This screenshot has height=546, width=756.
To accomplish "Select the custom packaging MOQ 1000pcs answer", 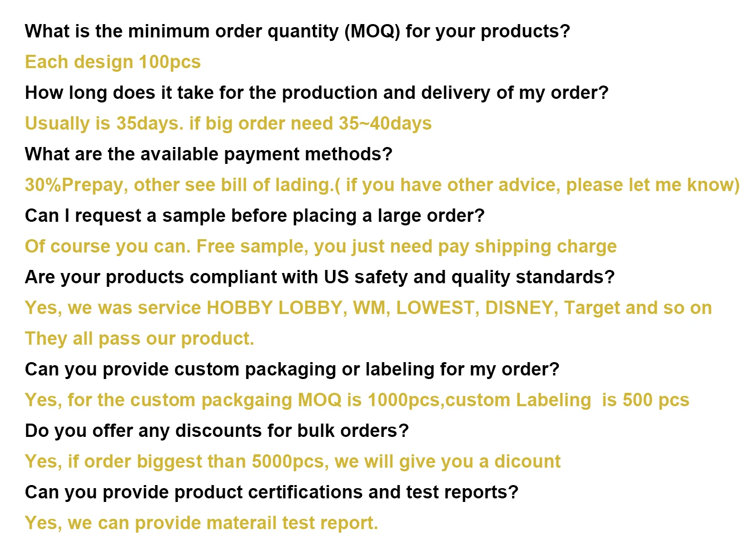I will pyautogui.click(x=357, y=400).
